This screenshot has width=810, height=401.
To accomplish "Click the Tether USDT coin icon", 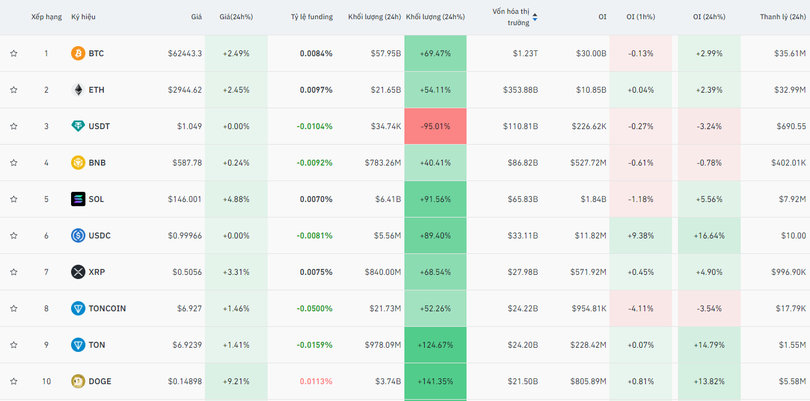I will [78, 126].
